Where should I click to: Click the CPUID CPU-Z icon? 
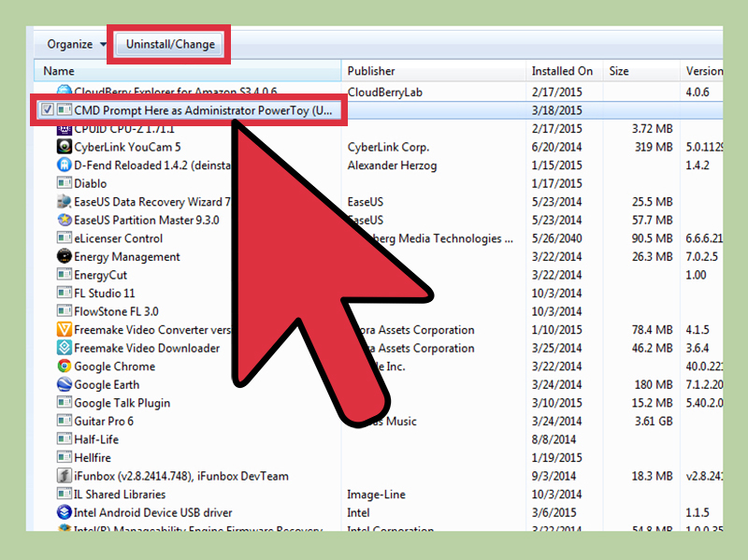pyautogui.click(x=64, y=130)
